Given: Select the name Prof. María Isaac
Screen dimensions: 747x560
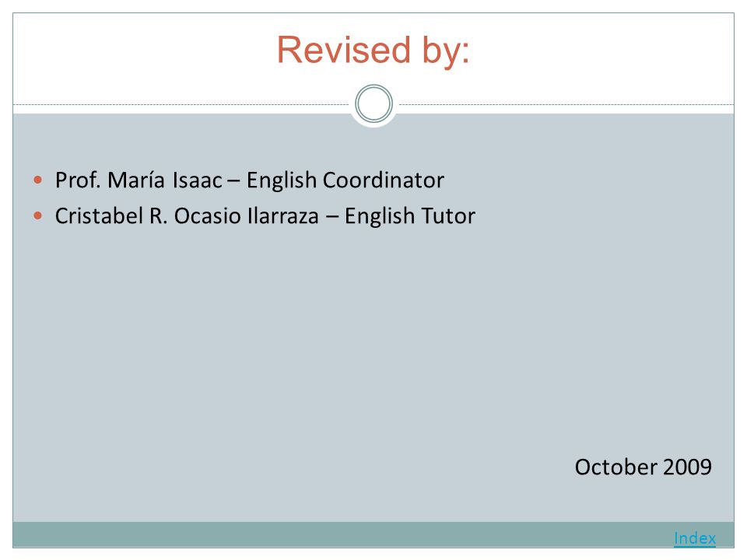Looking at the screenshot, I should pos(139,180).
